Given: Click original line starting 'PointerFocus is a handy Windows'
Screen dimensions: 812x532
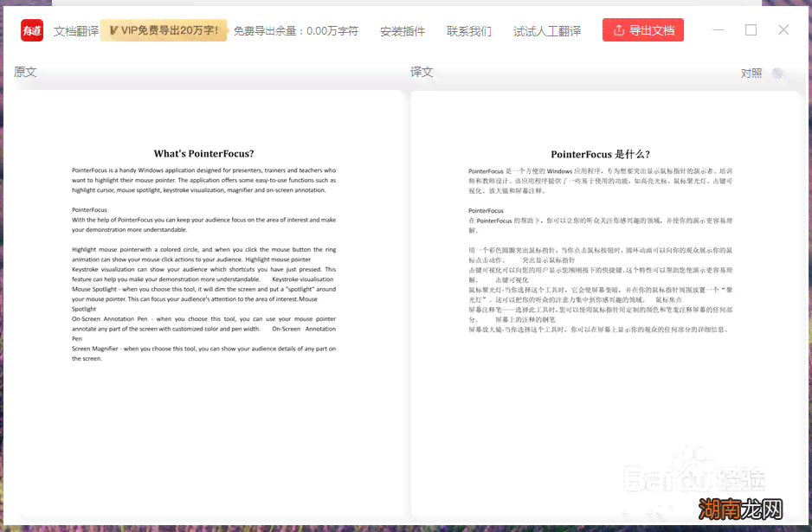Looking at the screenshot, I should [x=203, y=170].
